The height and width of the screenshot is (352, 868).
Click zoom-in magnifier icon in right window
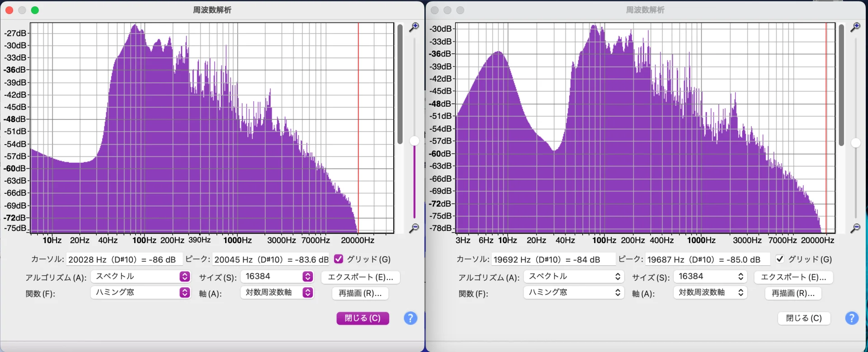click(x=855, y=27)
